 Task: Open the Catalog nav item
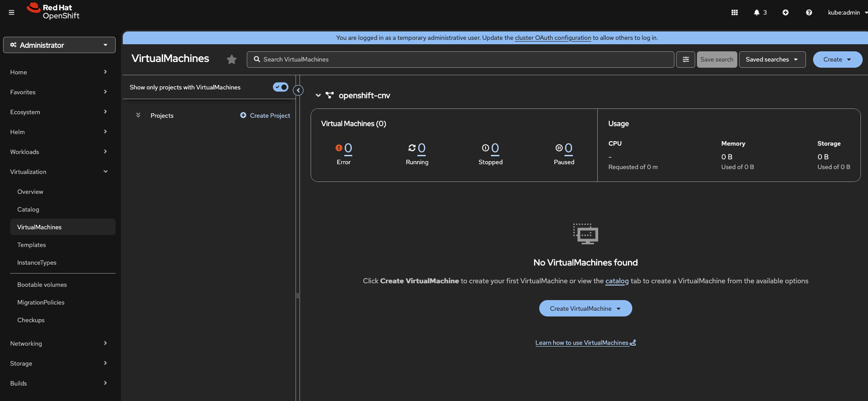click(63, 209)
